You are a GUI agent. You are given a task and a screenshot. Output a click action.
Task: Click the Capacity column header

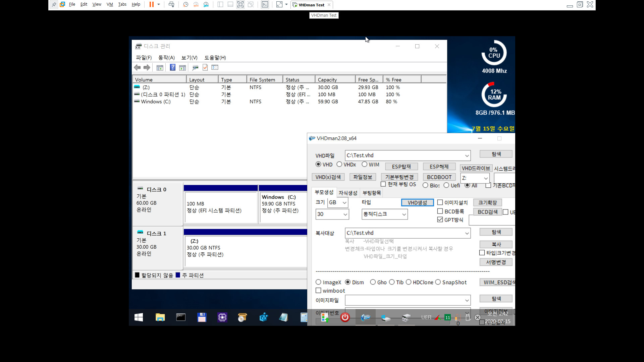[335, 79]
